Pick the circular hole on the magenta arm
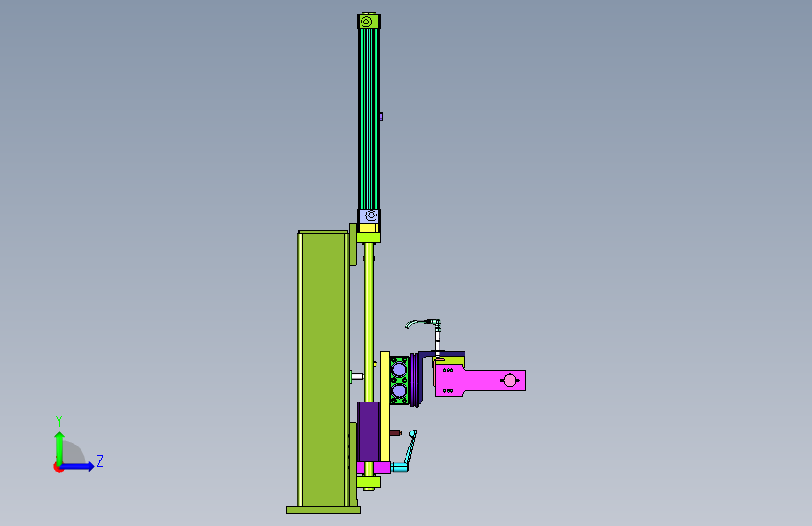This screenshot has width=812, height=526. 509,381
